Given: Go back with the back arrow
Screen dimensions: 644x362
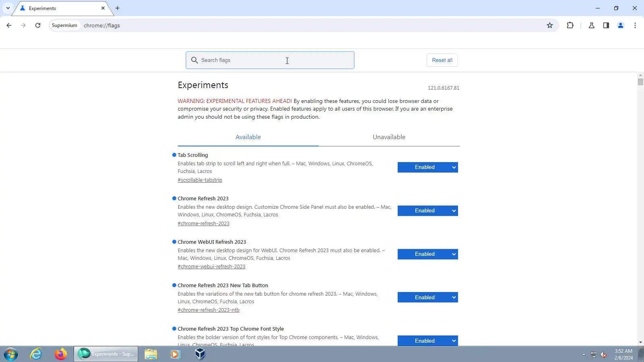Looking at the screenshot, I should [x=9, y=25].
